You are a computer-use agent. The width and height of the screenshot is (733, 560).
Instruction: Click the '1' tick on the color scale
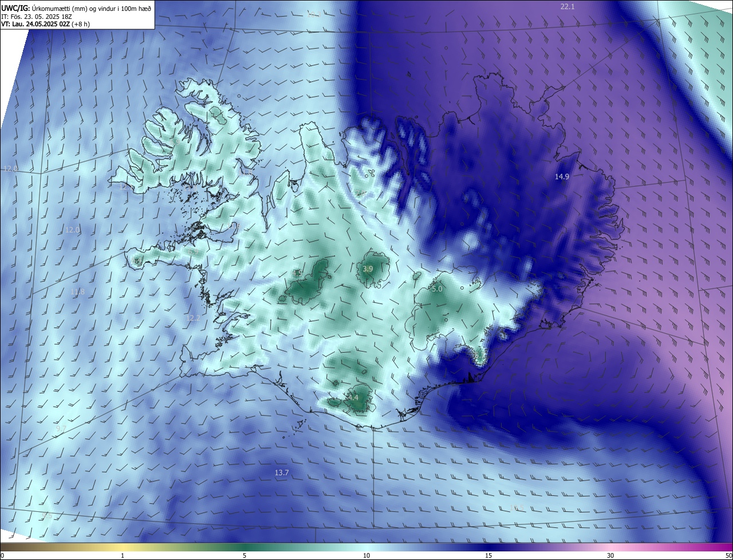click(123, 555)
